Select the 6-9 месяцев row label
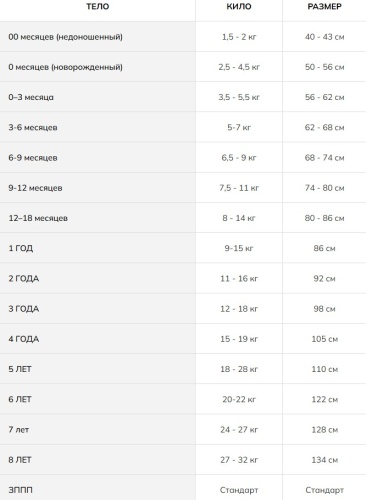Image resolution: width=366 pixels, height=500 pixels. pyautogui.click(x=33, y=158)
